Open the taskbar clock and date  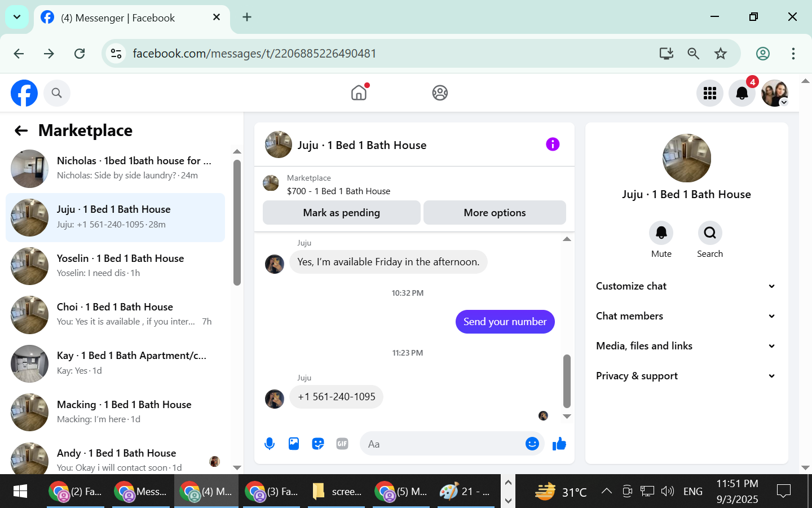point(737,491)
